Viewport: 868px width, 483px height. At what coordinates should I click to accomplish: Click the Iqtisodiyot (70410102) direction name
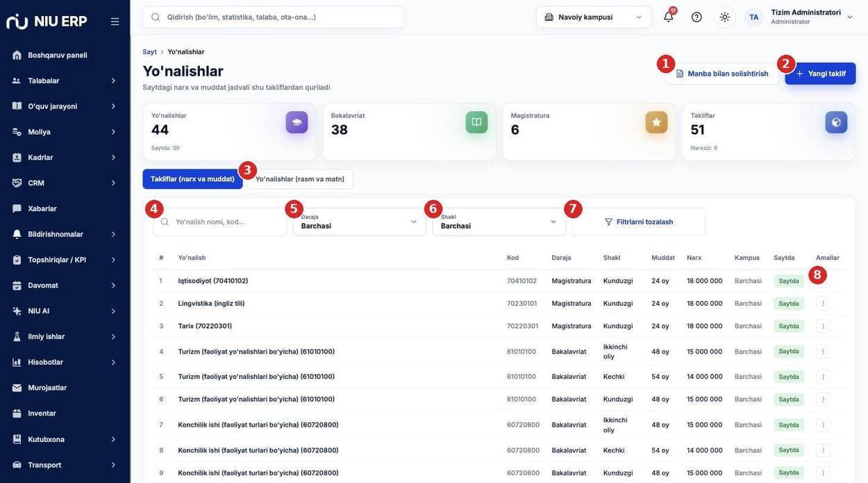pos(213,281)
